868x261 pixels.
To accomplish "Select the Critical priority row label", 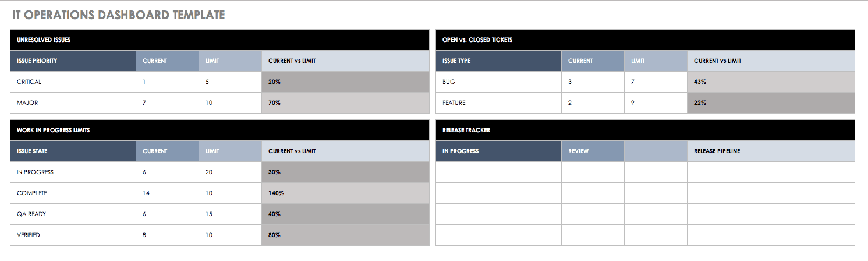I will click(29, 82).
